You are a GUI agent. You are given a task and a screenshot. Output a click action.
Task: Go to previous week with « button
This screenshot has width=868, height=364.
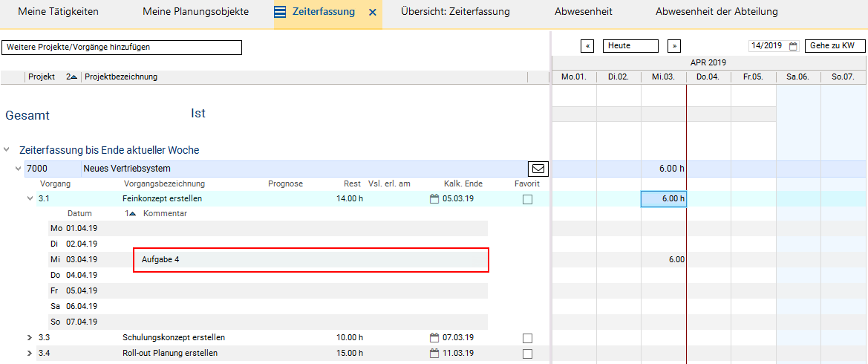tap(587, 46)
